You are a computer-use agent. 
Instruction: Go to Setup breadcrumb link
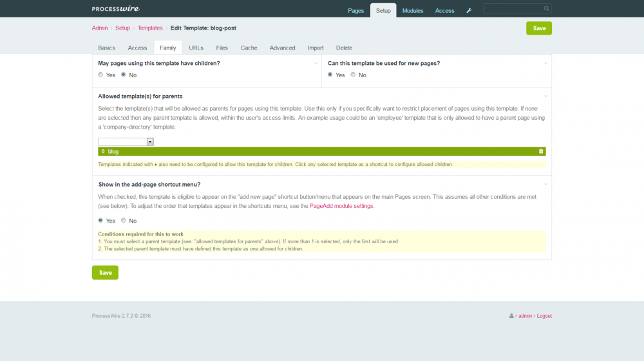[x=122, y=28]
